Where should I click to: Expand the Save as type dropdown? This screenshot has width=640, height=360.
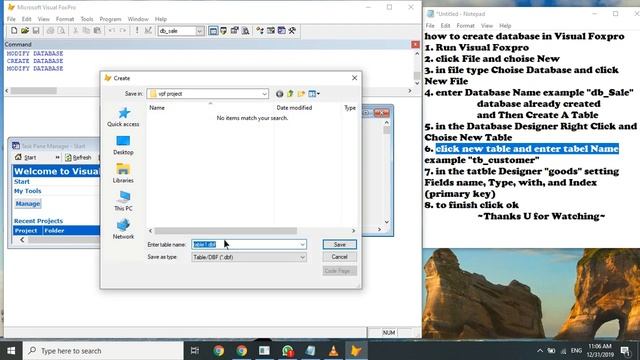click(302, 258)
